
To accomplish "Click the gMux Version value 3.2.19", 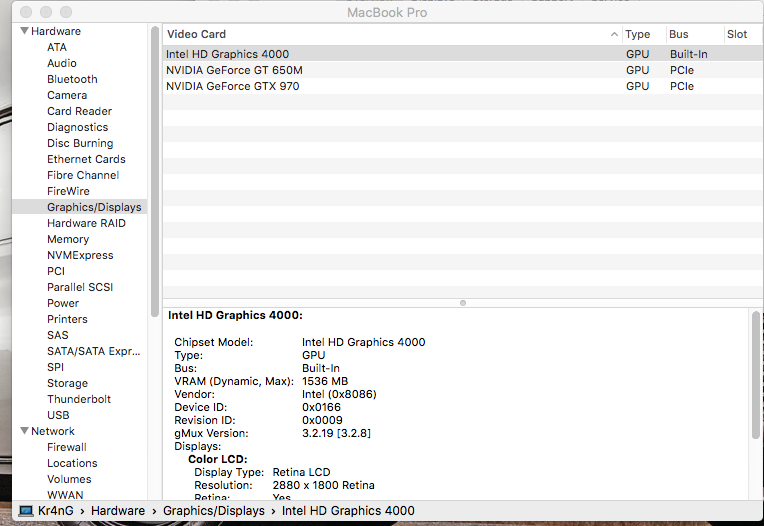I will coord(336,433).
